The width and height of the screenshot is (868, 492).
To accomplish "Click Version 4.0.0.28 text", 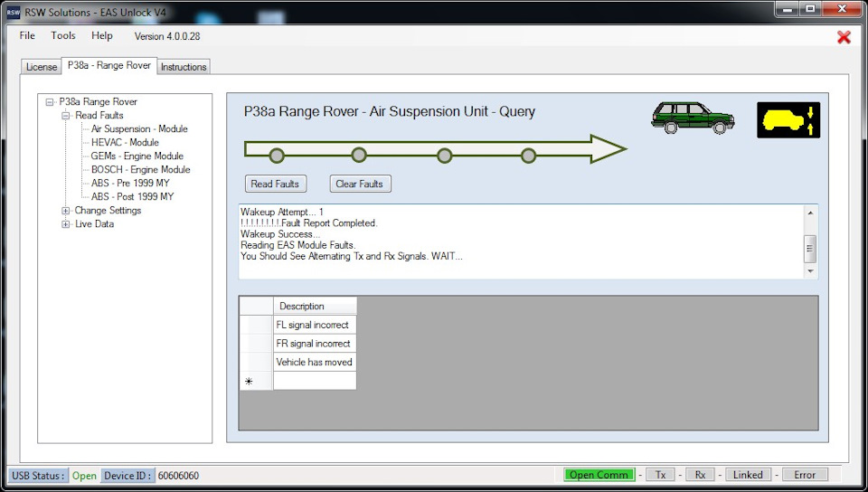I will (167, 36).
